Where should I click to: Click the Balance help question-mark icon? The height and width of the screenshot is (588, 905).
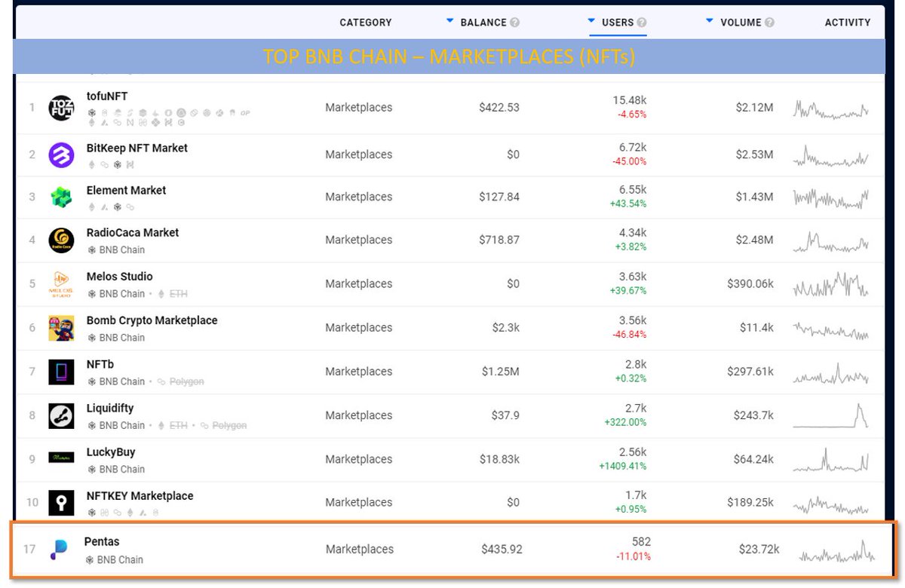[x=514, y=23]
